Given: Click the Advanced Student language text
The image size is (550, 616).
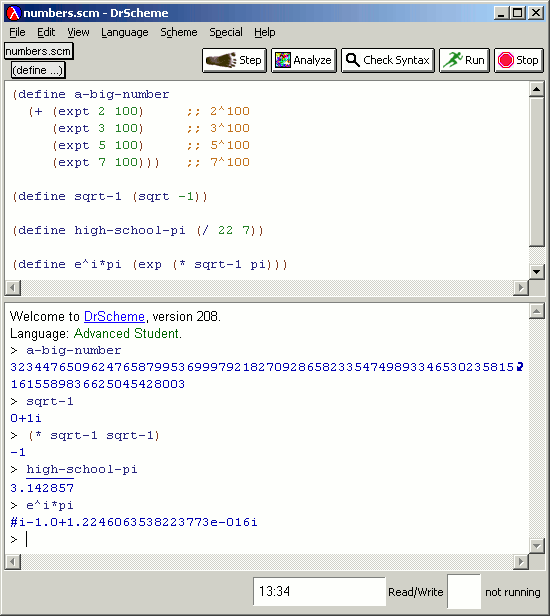Looking at the screenshot, I should pyautogui.click(x=128, y=334).
